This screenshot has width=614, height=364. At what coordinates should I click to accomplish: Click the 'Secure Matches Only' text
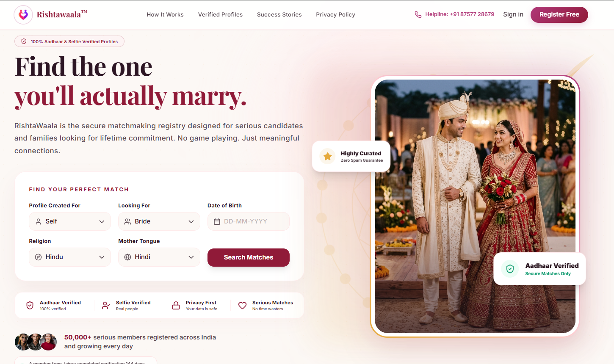point(548,274)
